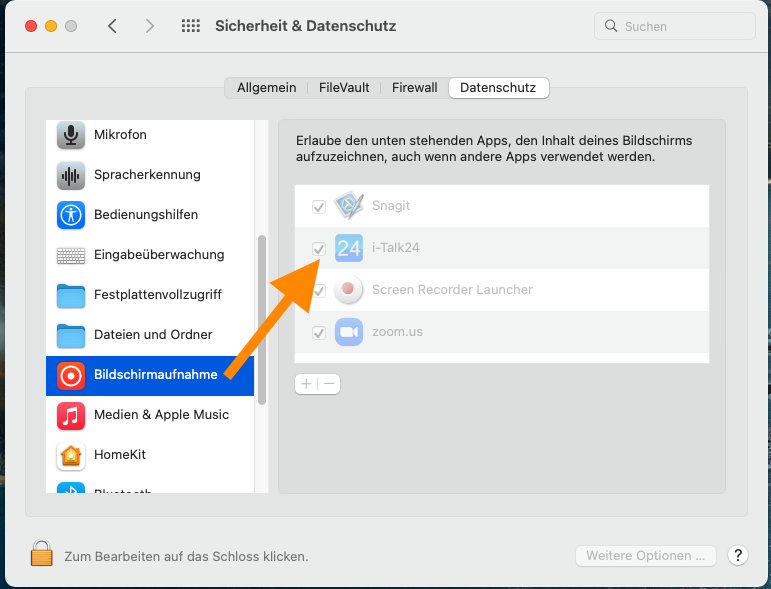This screenshot has height=589, width=771.
Task: Click the HomeKit house icon
Action: coord(71,456)
